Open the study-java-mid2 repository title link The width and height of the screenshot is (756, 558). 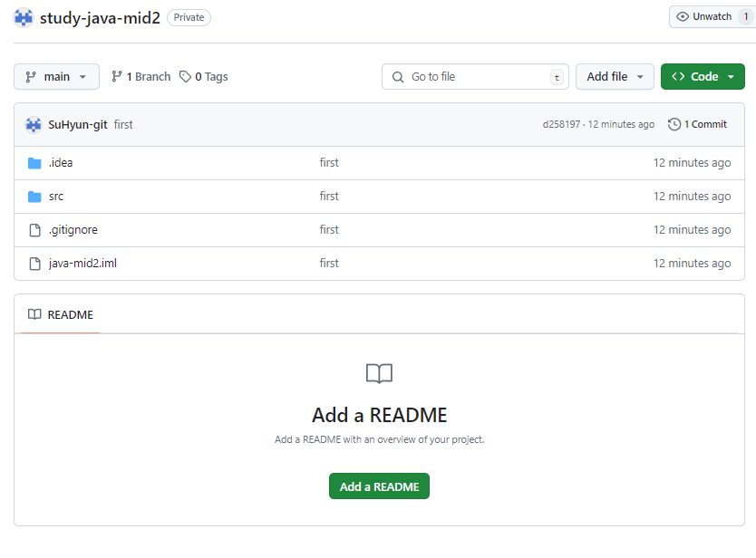tap(100, 18)
